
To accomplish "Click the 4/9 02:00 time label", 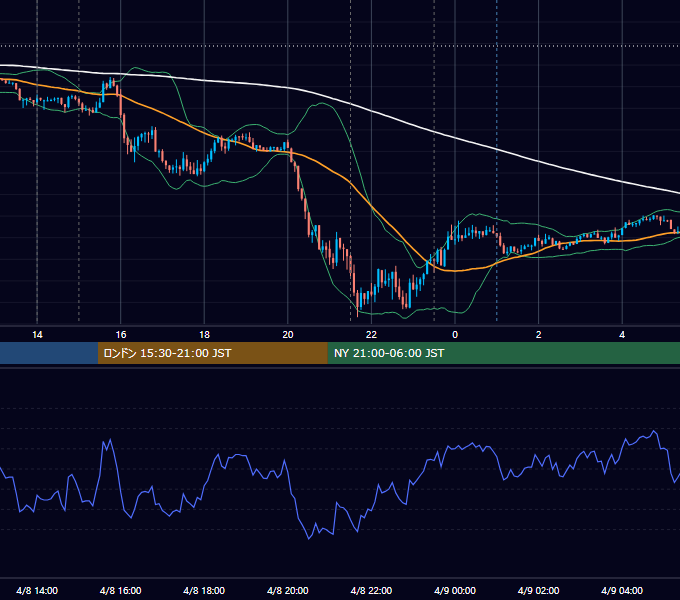I will coord(538,590).
